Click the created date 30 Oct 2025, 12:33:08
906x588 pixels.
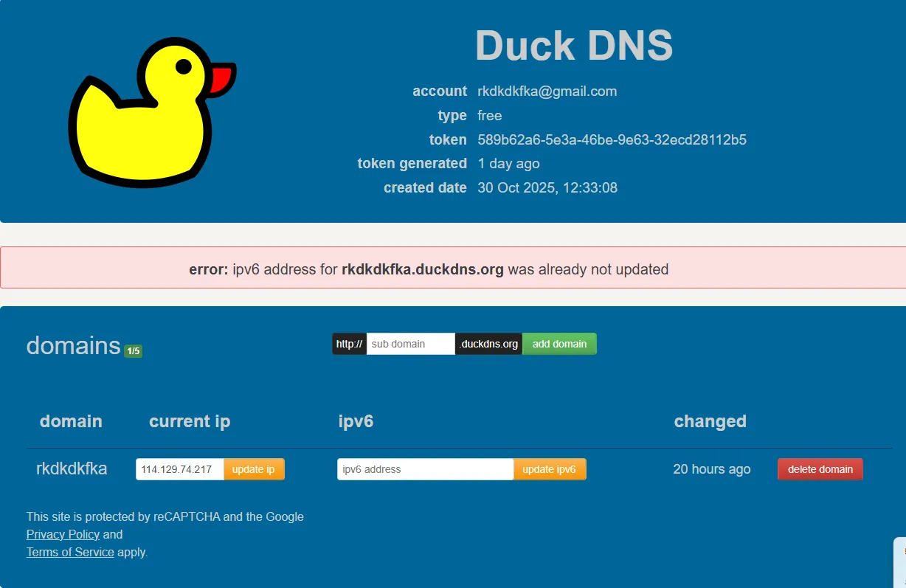(547, 187)
